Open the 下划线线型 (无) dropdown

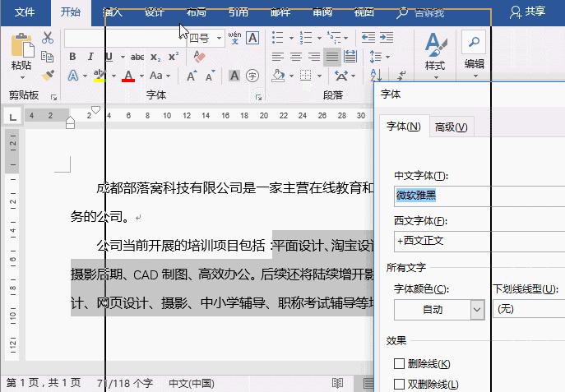click(x=529, y=309)
